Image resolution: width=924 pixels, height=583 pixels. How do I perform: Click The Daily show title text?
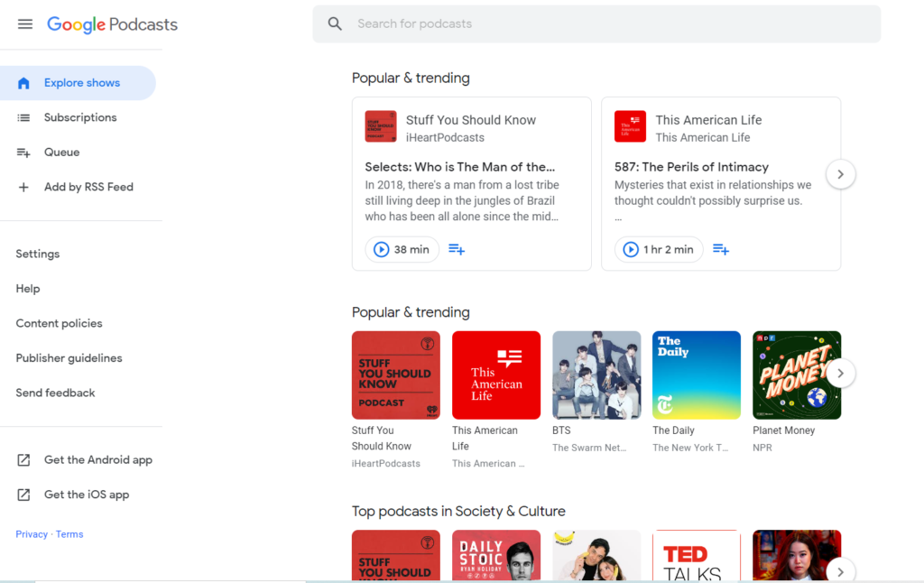coord(673,430)
